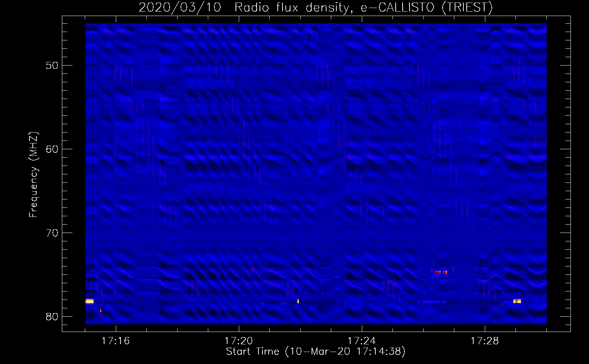The width and height of the screenshot is (589, 364).
Task: Click the 70 frequency tick label
Action: coord(52,233)
